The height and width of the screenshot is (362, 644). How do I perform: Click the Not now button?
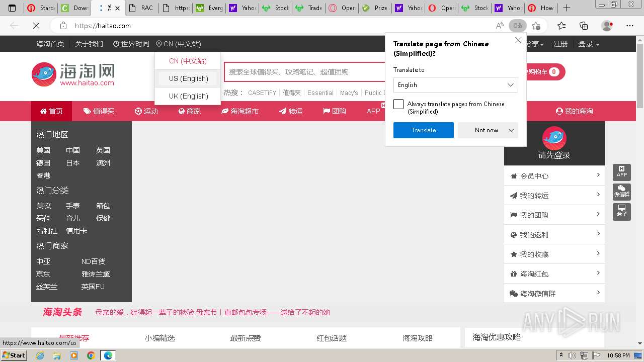(486, 130)
